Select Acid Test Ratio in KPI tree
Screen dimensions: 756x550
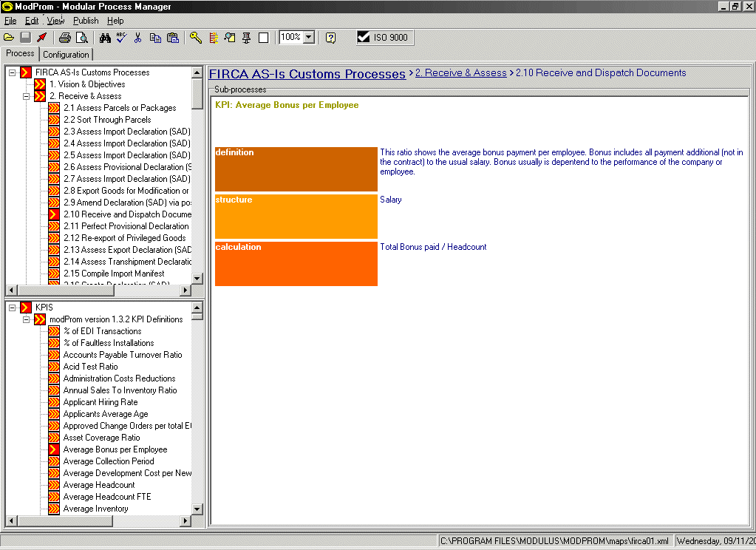tap(90, 367)
